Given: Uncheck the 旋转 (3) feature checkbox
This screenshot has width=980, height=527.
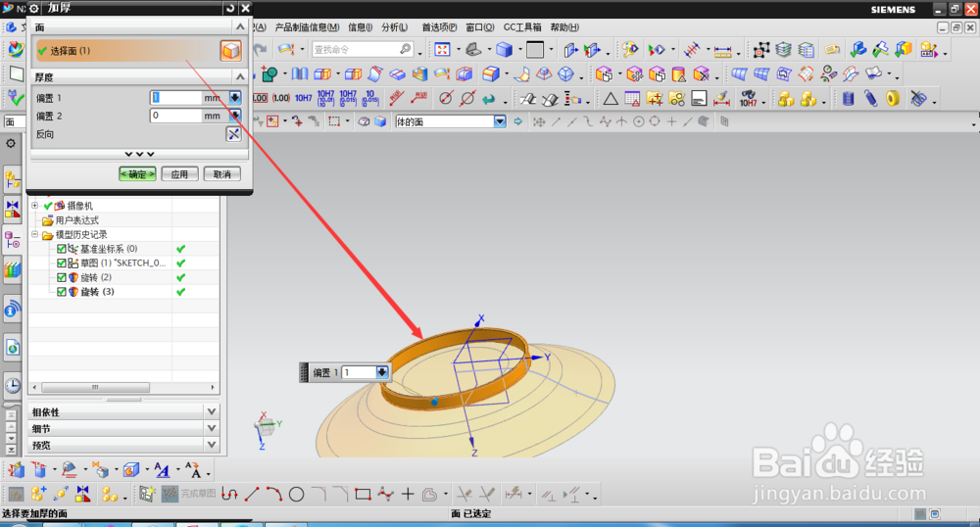Looking at the screenshot, I should coord(61,292).
